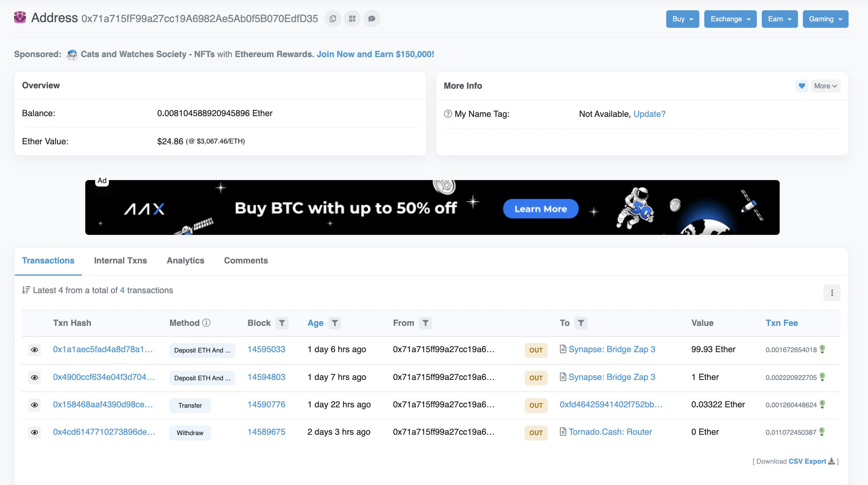Click contract icon beside Tornado.Cash: Router
Screen dimensions: 868x485
coord(563,432)
